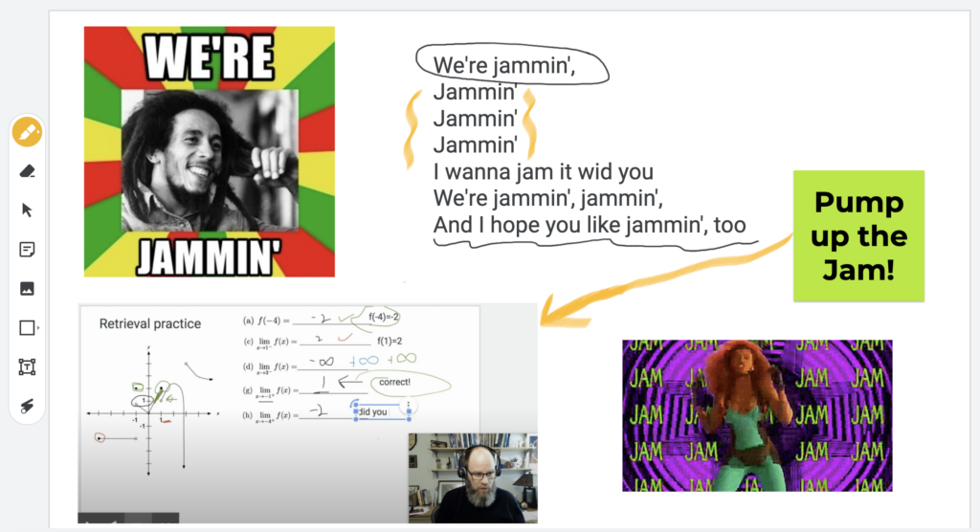980x532 pixels.
Task: Click the "I wanna jam it wid you" line
Action: (x=544, y=171)
